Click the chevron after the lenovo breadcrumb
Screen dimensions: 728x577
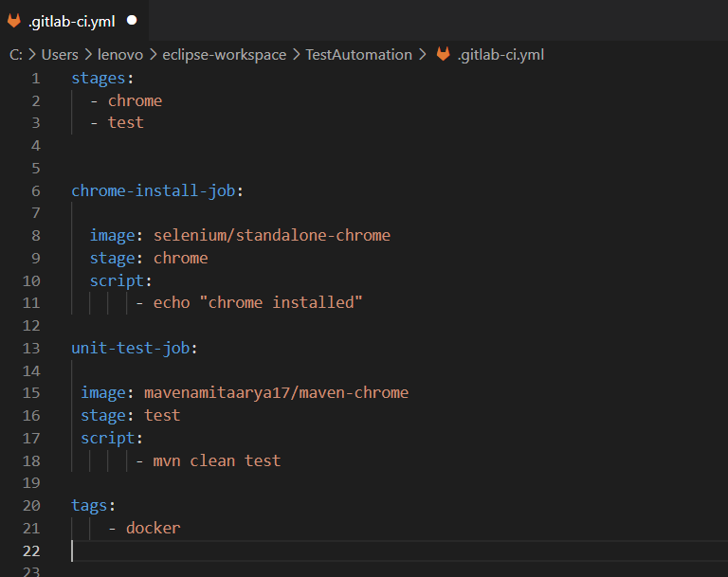point(153,55)
